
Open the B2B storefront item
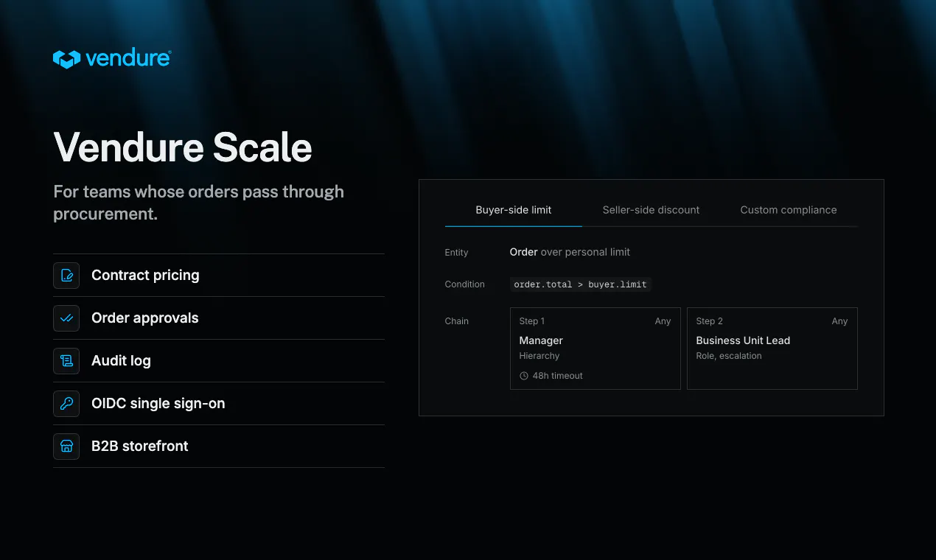click(x=219, y=447)
